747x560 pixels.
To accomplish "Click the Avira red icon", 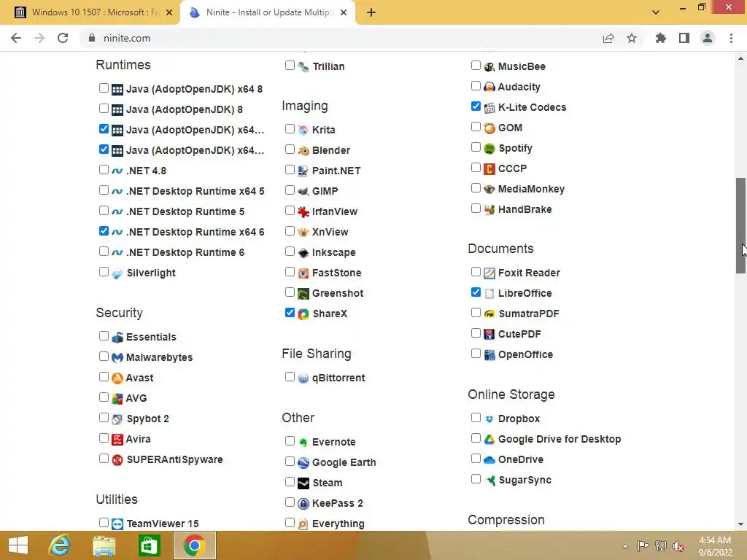I will click(x=117, y=440).
